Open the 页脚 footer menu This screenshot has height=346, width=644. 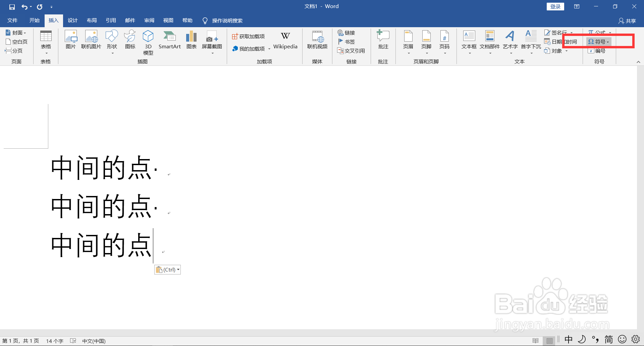426,42
